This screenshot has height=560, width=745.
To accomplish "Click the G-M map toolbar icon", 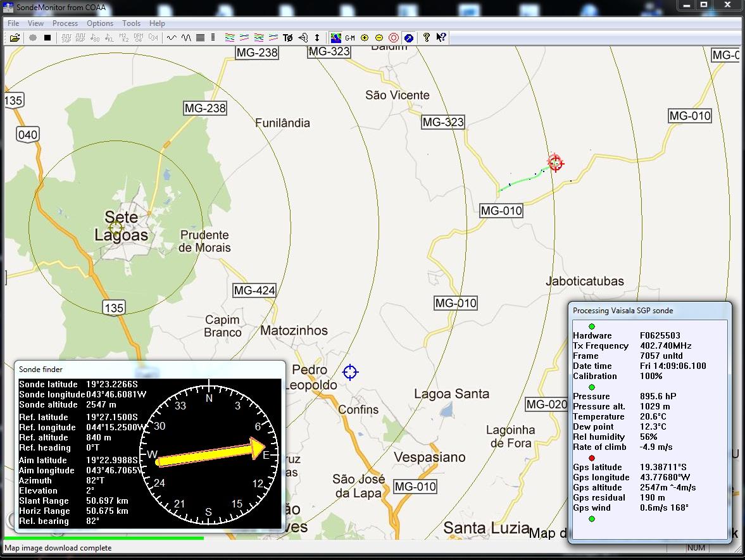I will (x=350, y=37).
